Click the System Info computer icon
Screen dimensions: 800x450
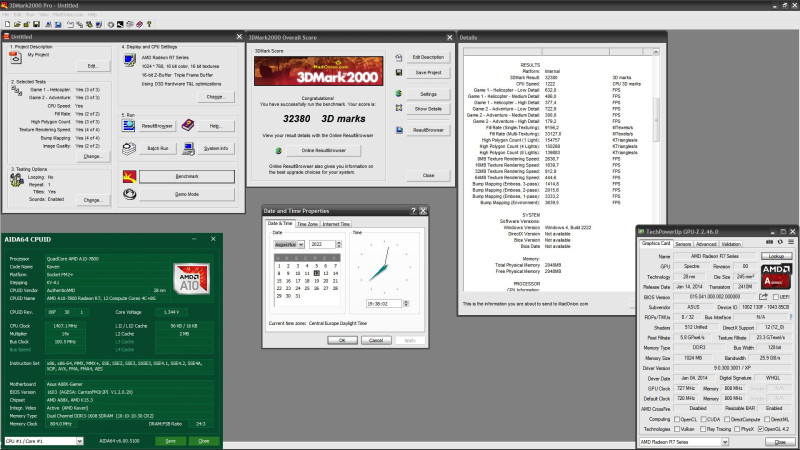(x=188, y=148)
